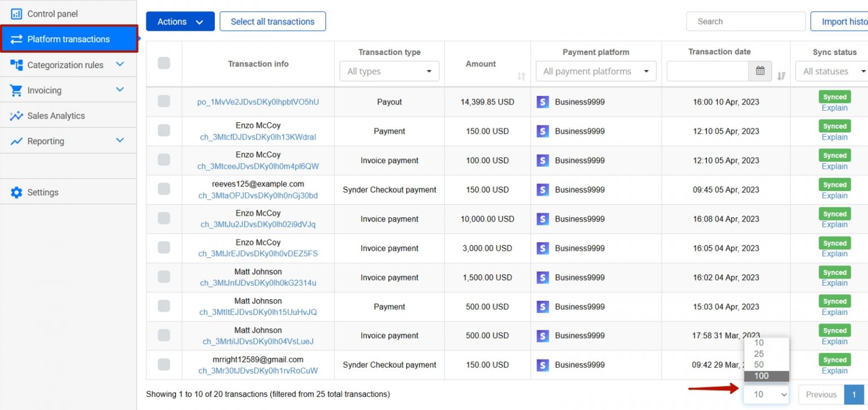868x410 pixels.
Task: Select the Platform transactions sidebar icon
Action: click(17, 39)
